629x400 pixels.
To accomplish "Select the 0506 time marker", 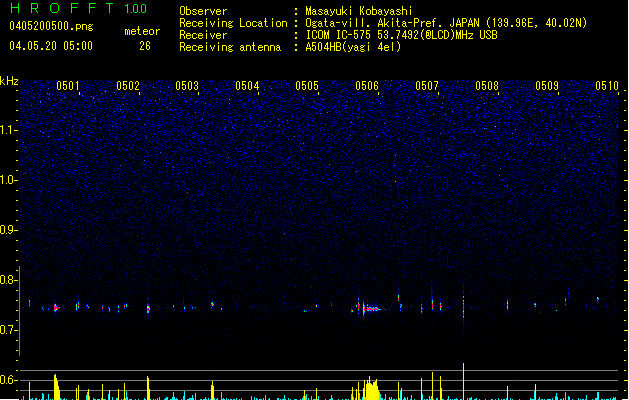I will (x=367, y=86).
